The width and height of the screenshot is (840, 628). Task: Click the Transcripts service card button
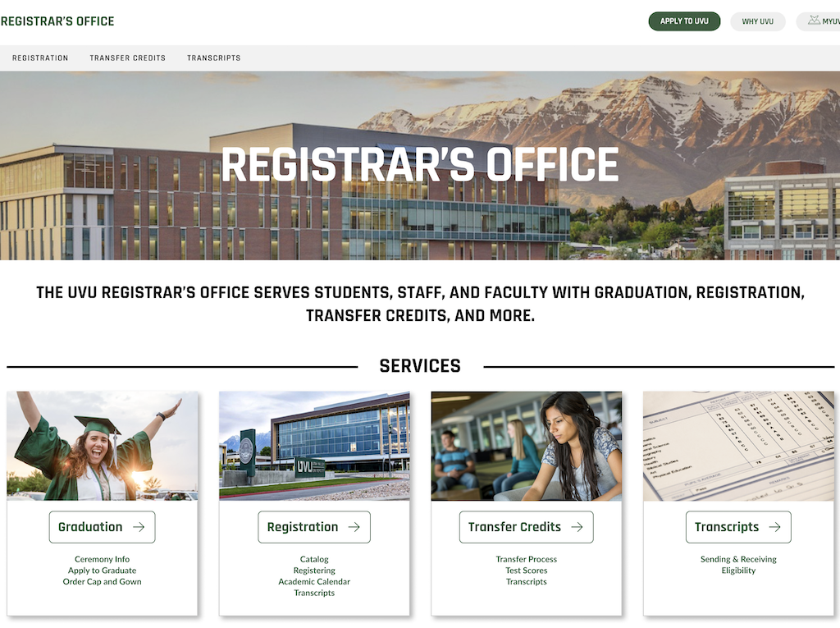738,527
